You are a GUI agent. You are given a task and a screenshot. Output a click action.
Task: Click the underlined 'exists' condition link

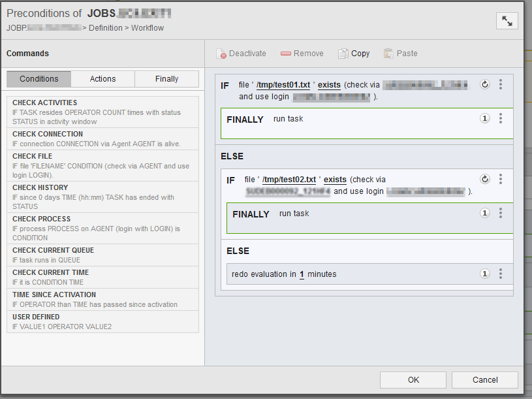(x=328, y=84)
